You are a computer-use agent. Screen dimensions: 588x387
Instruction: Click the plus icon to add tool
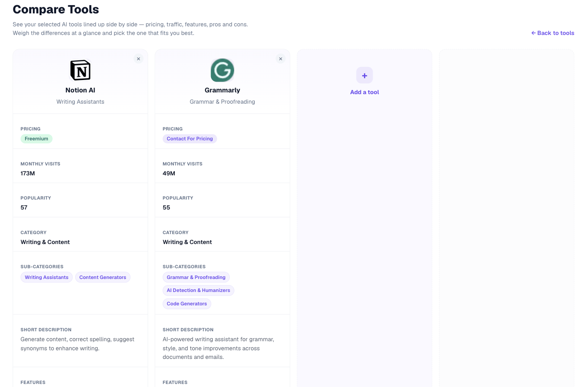(x=364, y=75)
